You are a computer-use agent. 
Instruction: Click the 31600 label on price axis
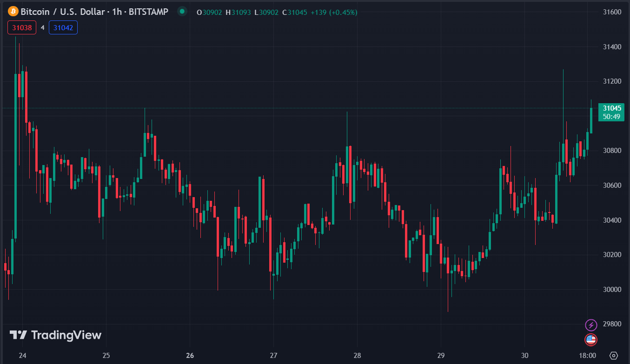coord(612,12)
